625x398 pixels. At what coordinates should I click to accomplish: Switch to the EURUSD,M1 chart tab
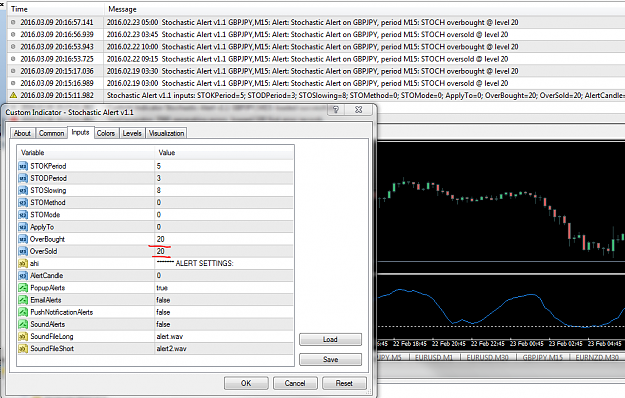pyautogui.click(x=434, y=357)
